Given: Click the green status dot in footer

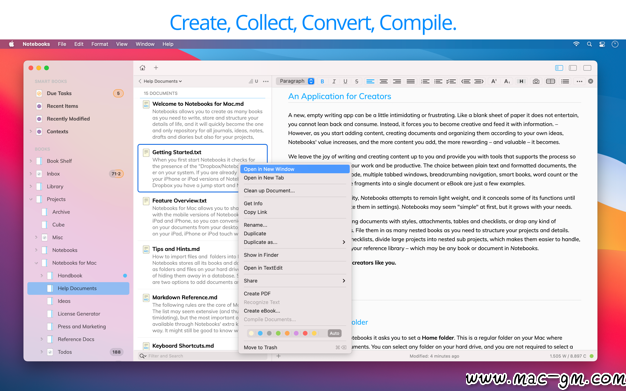Looking at the screenshot, I should 592,356.
